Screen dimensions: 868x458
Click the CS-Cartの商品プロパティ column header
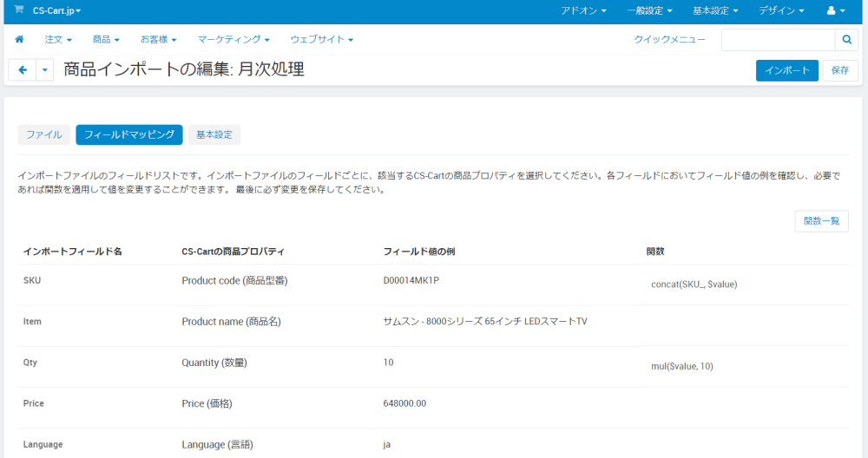pyautogui.click(x=233, y=252)
